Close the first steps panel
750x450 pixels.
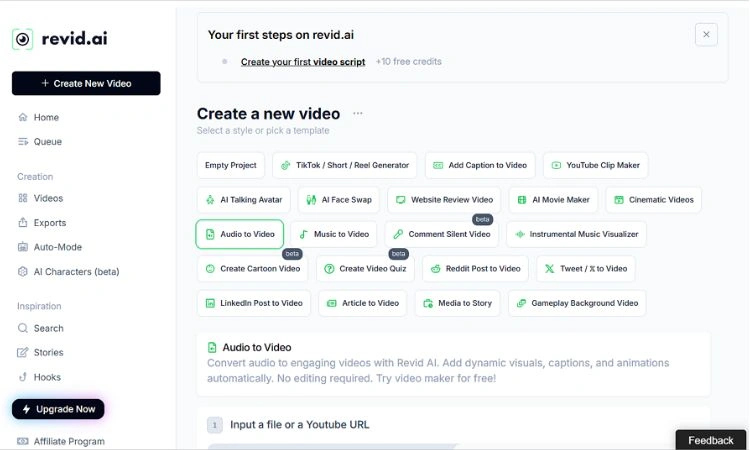(x=706, y=34)
